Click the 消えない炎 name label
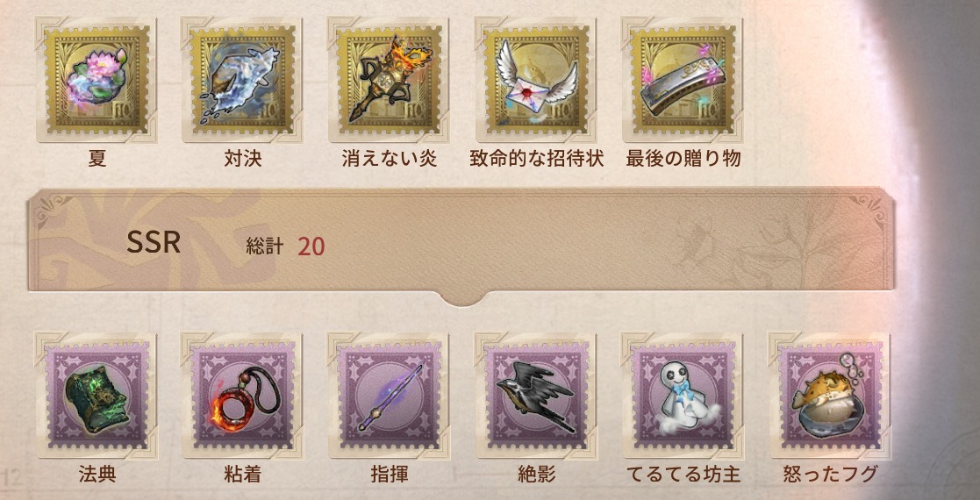The image size is (980, 500). (x=389, y=159)
